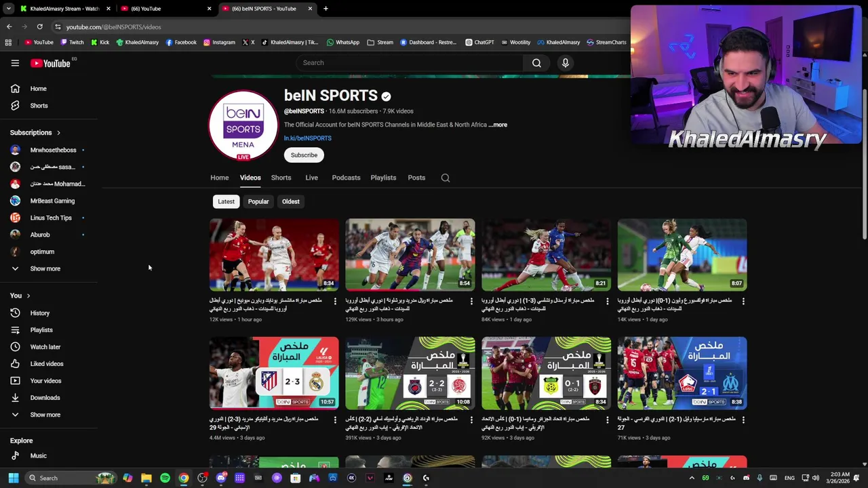The image size is (868, 488).
Task: Open the ChatGPT bookmark
Action: coord(479,42)
